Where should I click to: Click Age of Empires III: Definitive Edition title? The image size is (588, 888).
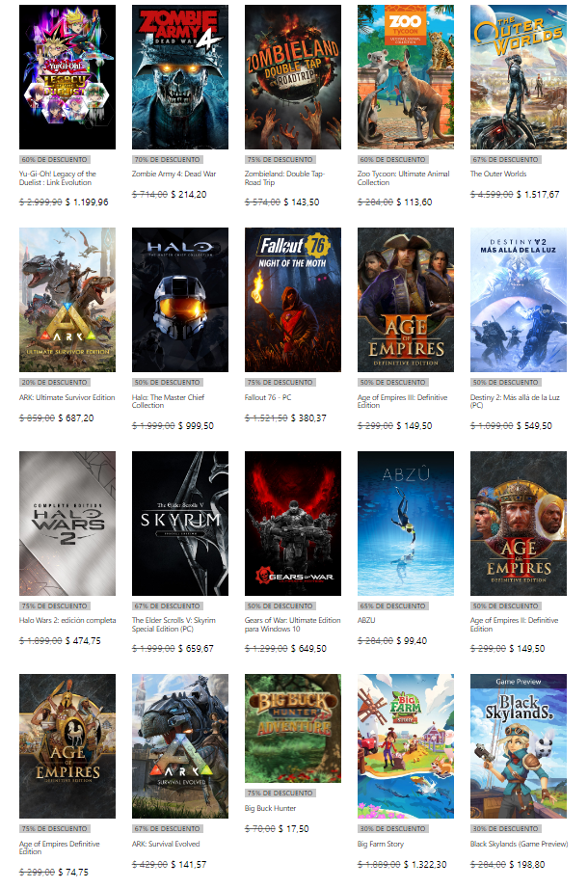coord(405,401)
